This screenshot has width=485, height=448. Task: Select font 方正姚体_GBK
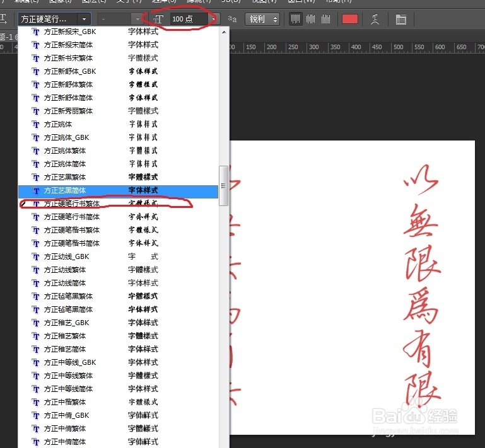[118, 137]
